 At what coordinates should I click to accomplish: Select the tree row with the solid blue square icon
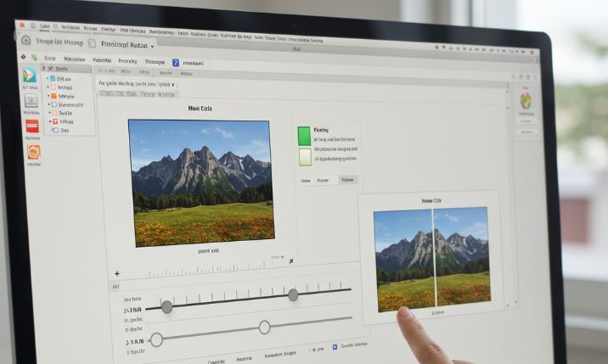(x=62, y=79)
